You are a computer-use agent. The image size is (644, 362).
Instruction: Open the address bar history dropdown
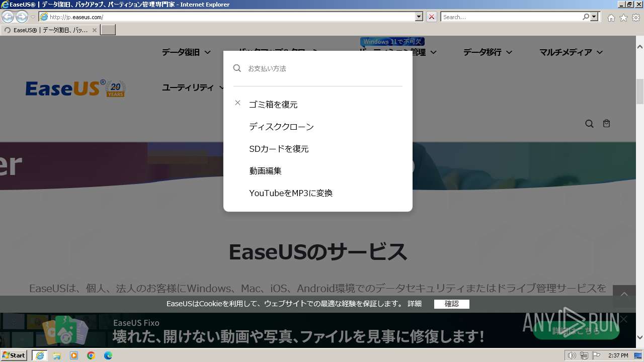(x=419, y=17)
